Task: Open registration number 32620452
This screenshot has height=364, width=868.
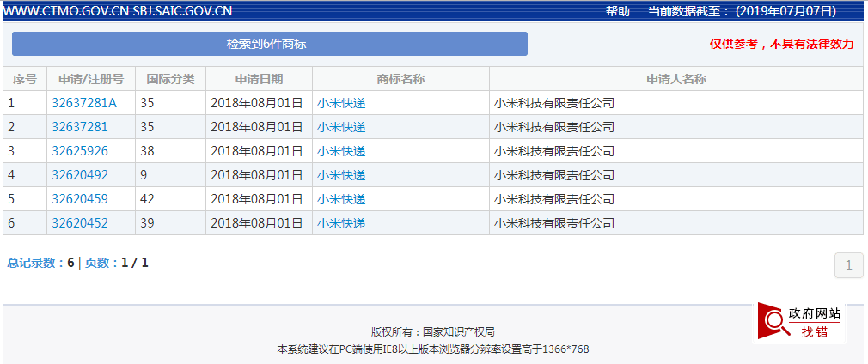Action: pos(80,223)
